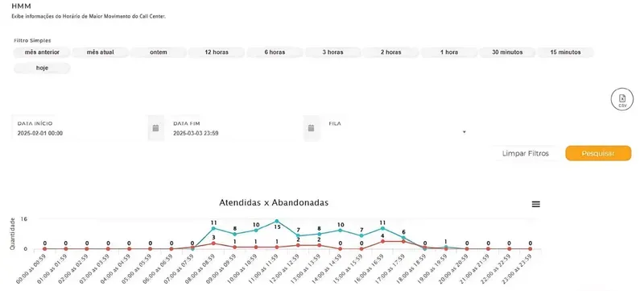Apply the 'hoje' quick filter
Viewport: 644px width, 291px height.
42,69
